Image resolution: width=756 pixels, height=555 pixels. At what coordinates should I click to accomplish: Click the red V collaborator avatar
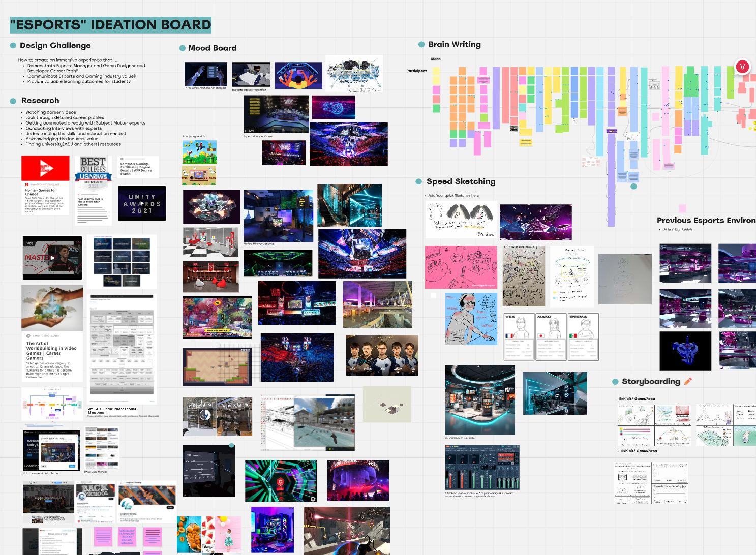pyautogui.click(x=742, y=67)
